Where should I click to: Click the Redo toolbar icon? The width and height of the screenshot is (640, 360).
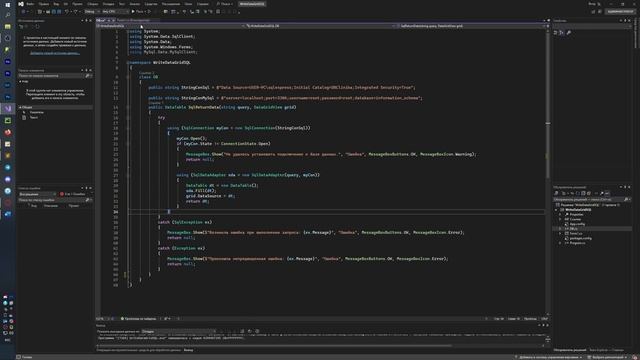76,11
